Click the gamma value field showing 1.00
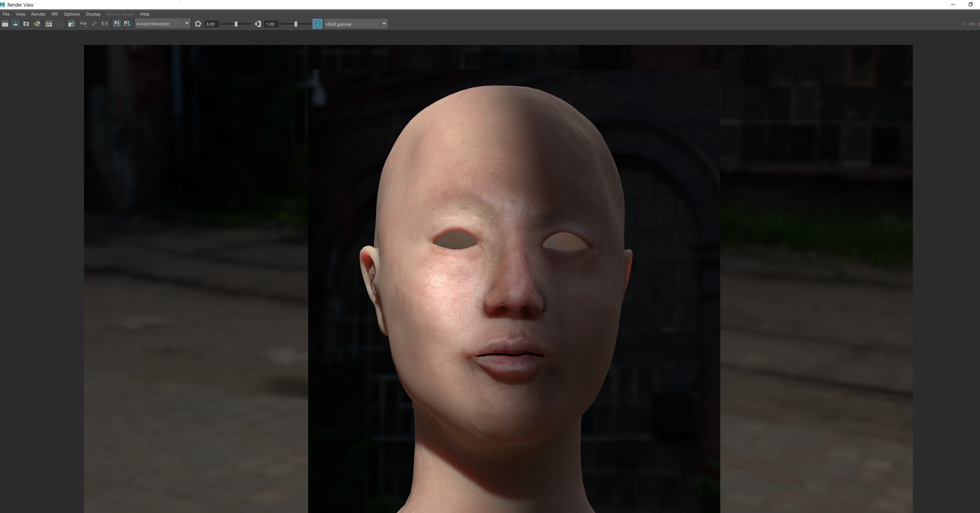This screenshot has height=513, width=980. [270, 24]
